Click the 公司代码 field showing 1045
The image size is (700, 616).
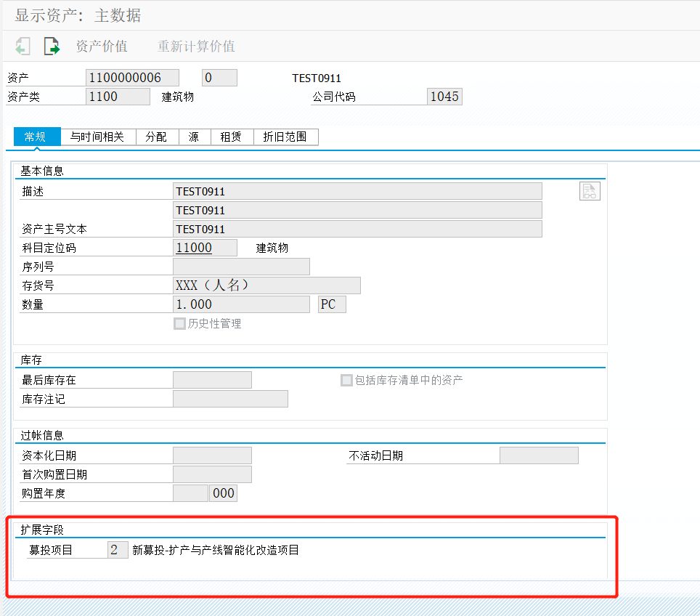(444, 95)
